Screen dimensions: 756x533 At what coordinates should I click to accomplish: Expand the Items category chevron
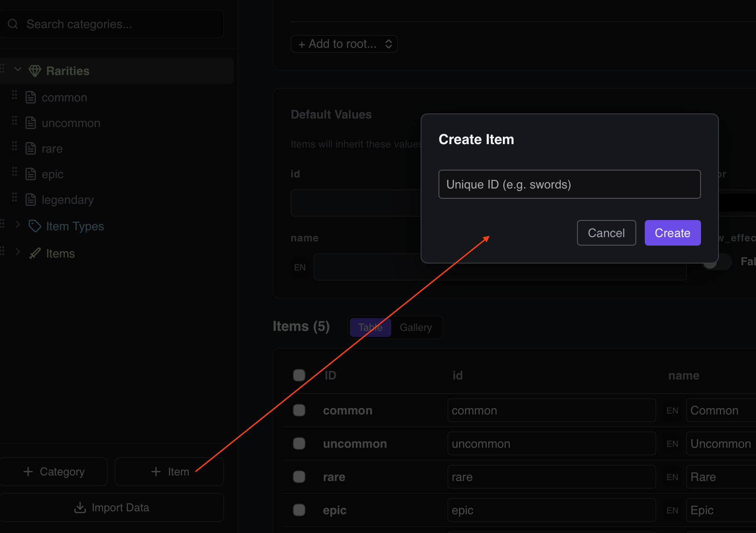pyautogui.click(x=18, y=252)
